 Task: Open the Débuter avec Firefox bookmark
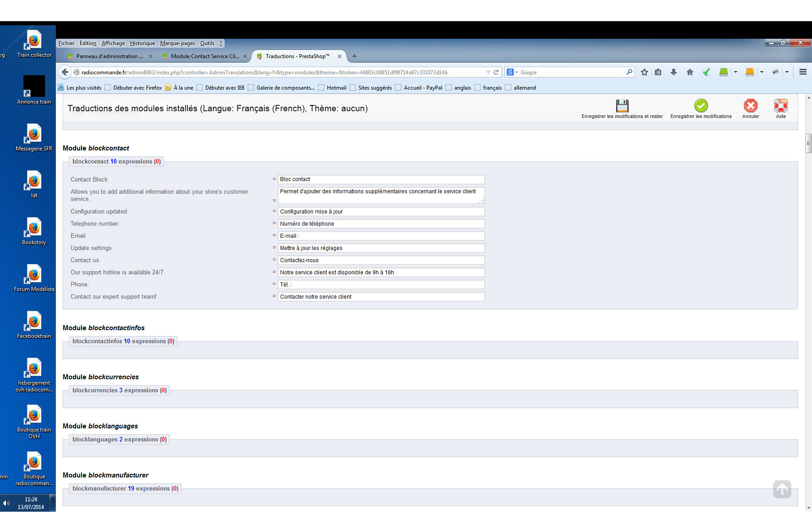[133, 88]
